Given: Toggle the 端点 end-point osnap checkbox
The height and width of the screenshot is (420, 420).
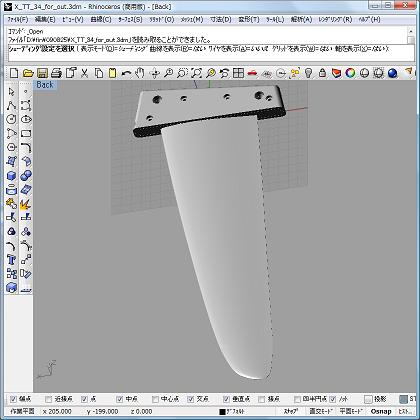Looking at the screenshot, I should (13, 399).
